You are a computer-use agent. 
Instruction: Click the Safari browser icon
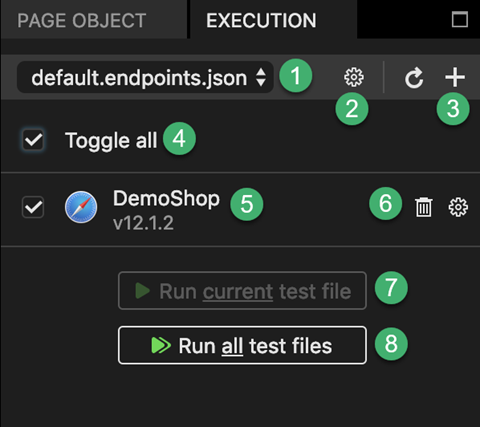(x=81, y=207)
